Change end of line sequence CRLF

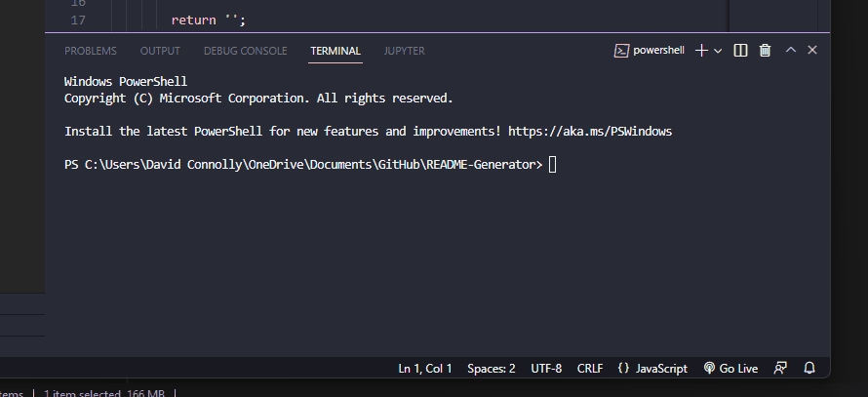[590, 368]
